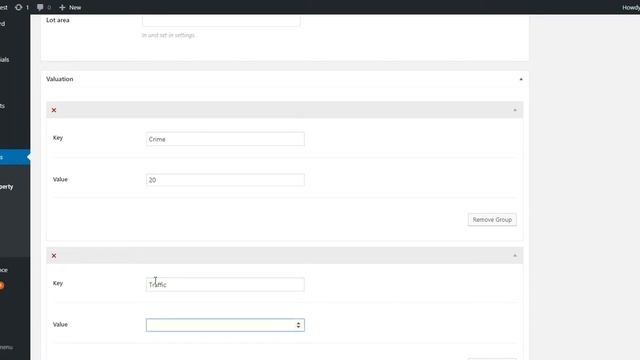Click the plus New menu in admin bar
The width and height of the screenshot is (640, 360).
point(70,7)
